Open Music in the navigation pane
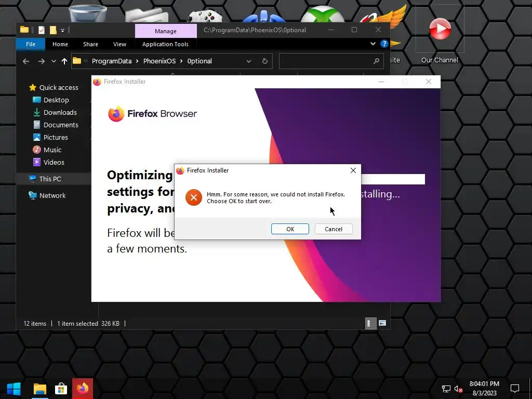The width and height of the screenshot is (532, 399). (47, 150)
